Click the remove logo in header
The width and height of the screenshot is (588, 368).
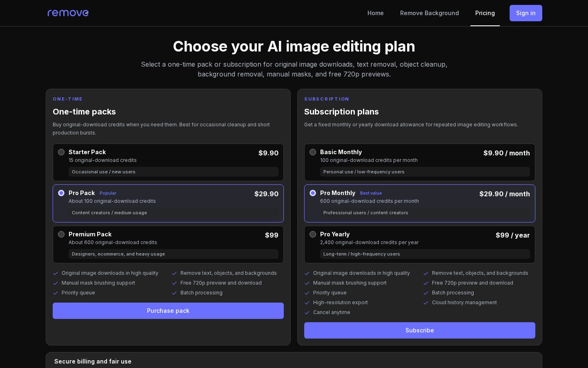click(x=68, y=13)
